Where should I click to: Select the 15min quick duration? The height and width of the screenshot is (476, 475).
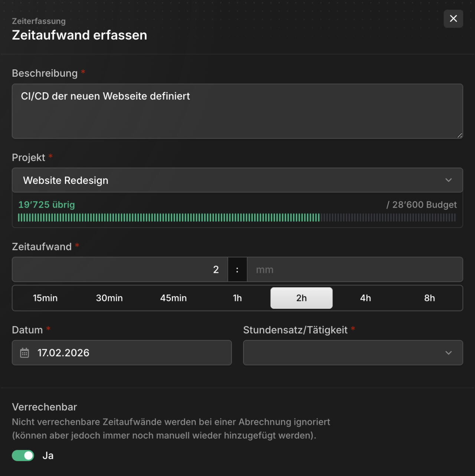click(45, 298)
